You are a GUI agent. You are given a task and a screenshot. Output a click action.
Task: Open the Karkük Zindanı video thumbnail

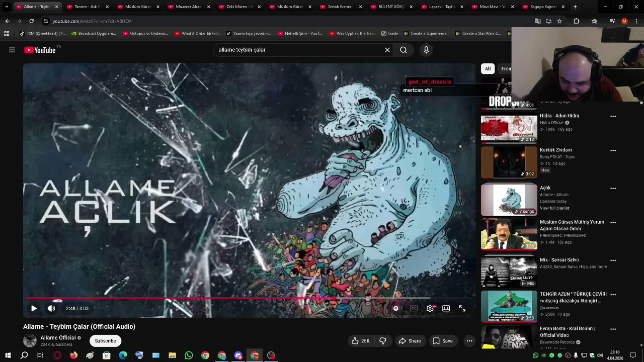click(x=509, y=162)
